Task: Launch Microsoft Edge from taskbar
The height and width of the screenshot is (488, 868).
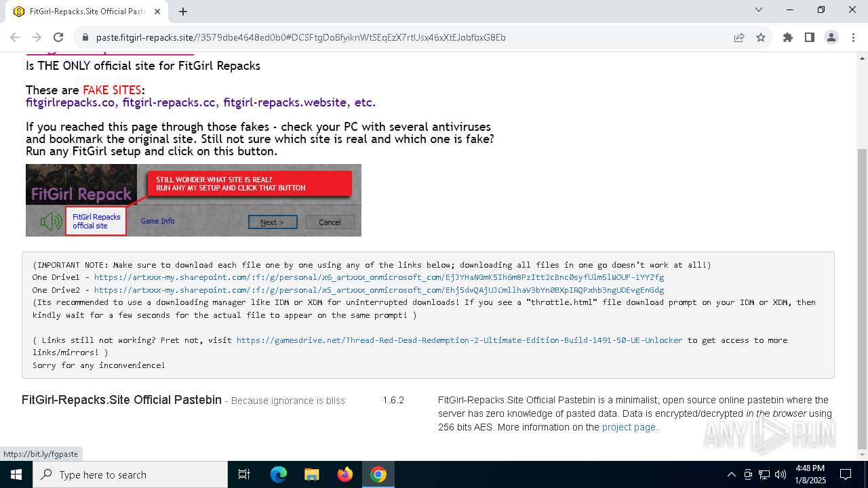Action: click(x=279, y=474)
